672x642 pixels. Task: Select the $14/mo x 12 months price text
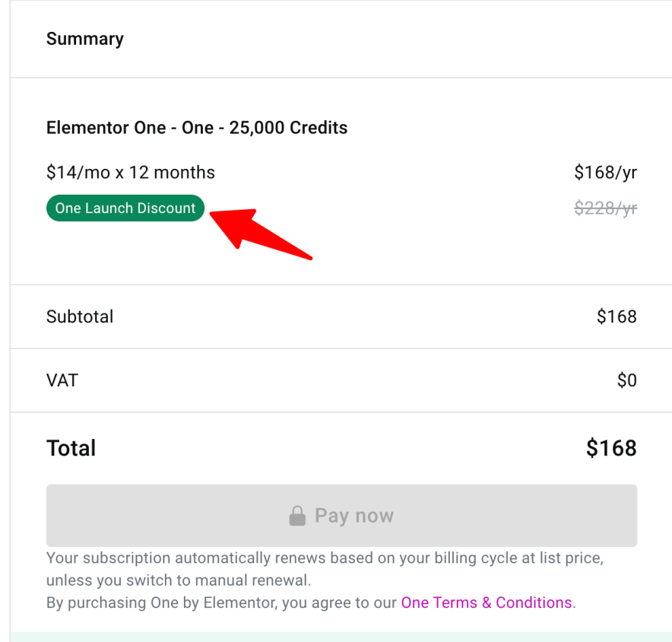(x=130, y=172)
